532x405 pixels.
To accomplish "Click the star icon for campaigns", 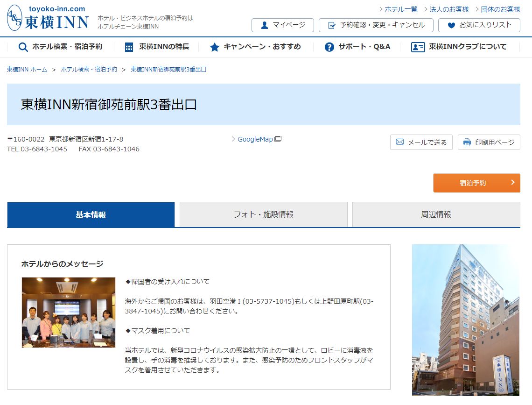I will (x=214, y=47).
